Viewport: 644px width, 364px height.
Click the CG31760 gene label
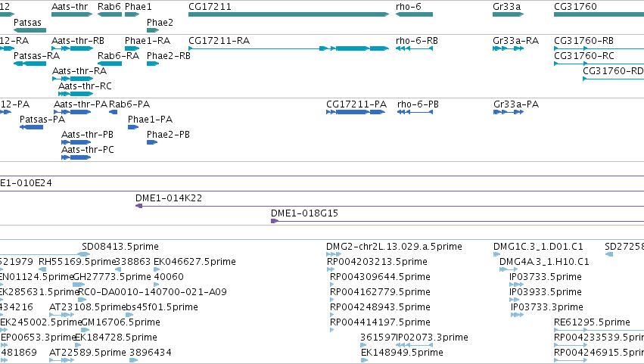[x=575, y=7]
